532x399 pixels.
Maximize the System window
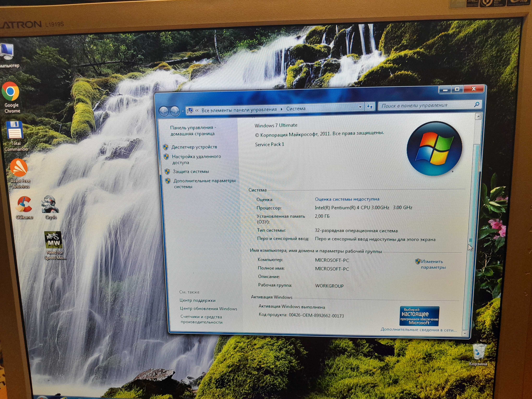pyautogui.click(x=457, y=89)
